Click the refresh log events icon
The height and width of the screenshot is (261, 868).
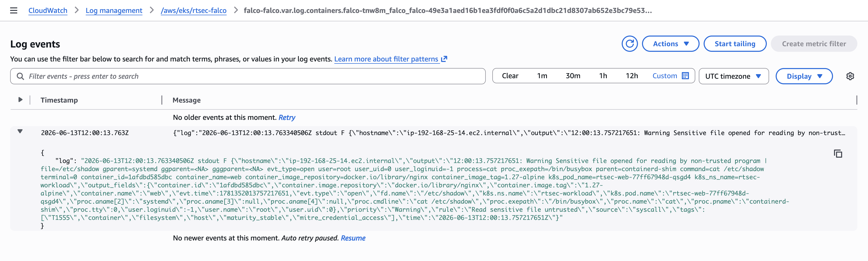pos(629,44)
